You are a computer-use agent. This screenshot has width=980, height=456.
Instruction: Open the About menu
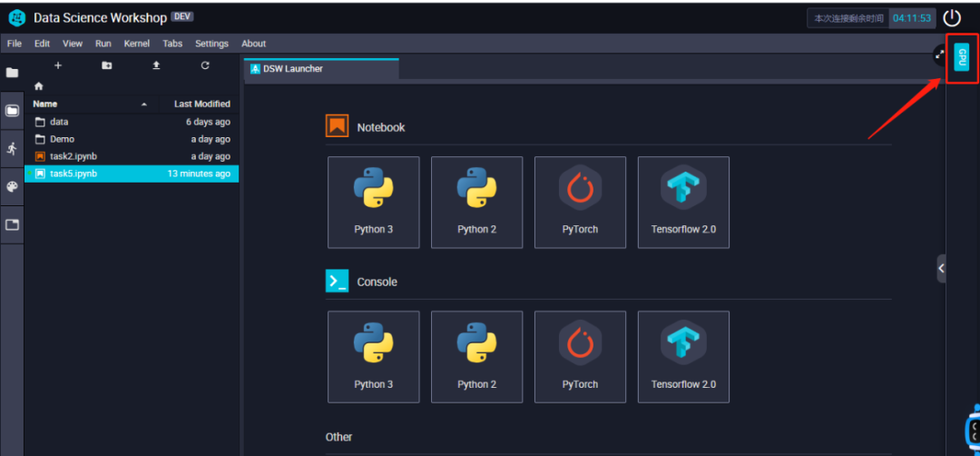coord(254,44)
